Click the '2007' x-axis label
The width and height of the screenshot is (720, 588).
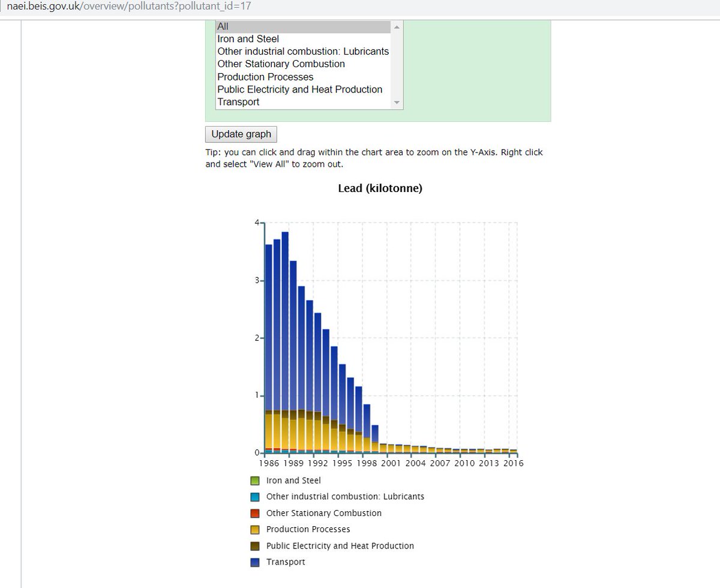pyautogui.click(x=440, y=463)
